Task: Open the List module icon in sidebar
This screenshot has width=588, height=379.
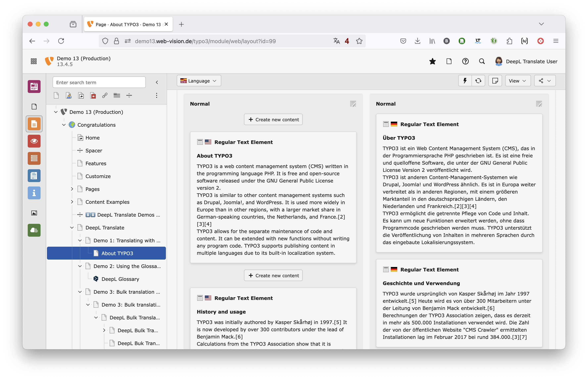Action: 34,158
